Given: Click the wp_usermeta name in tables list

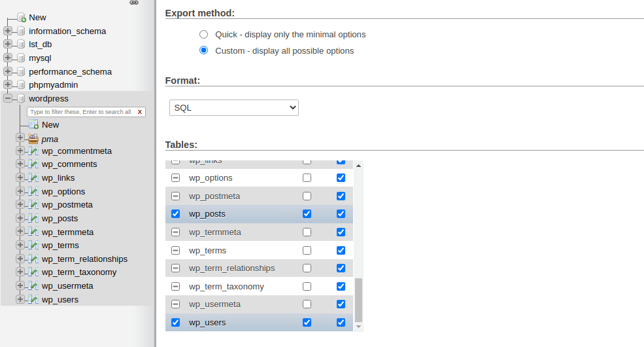Looking at the screenshot, I should coord(215,304).
